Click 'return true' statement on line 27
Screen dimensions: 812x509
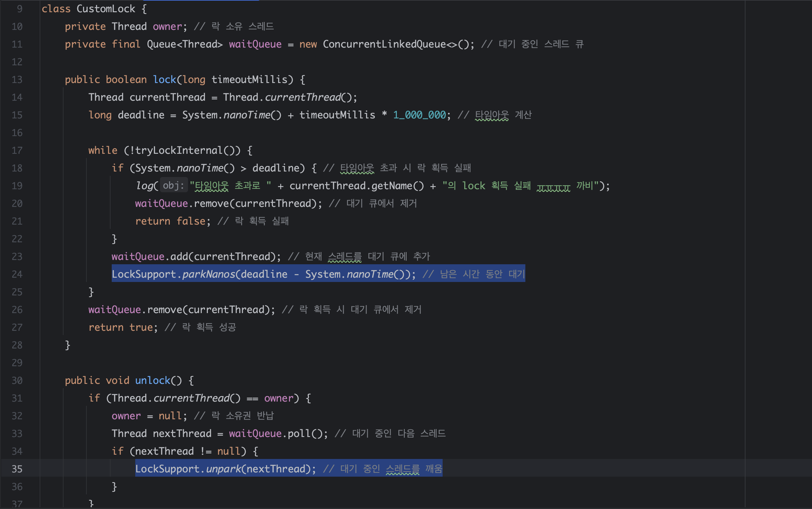tap(122, 327)
